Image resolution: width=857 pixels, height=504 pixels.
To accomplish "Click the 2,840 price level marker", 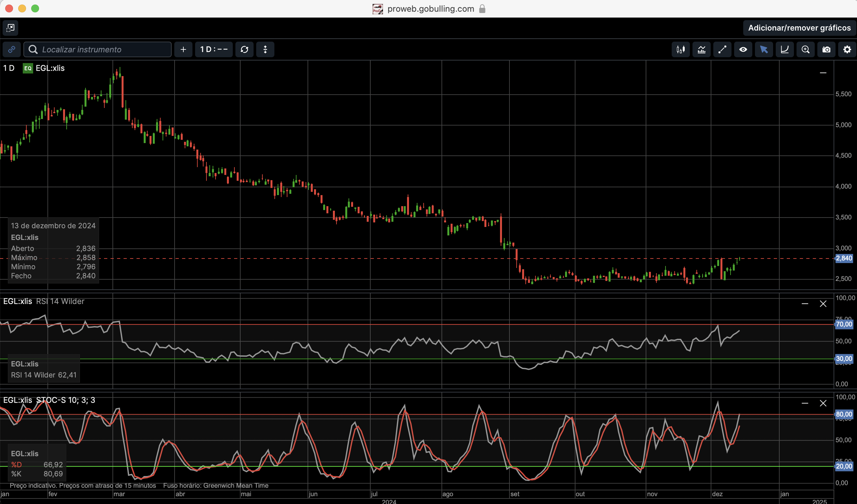I will pos(844,259).
